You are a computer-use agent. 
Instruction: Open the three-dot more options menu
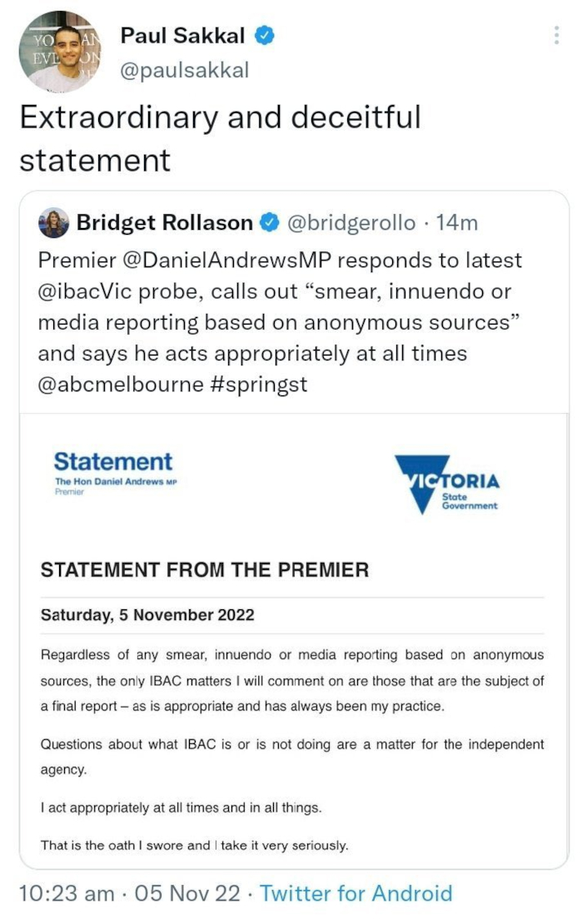pos(556,35)
